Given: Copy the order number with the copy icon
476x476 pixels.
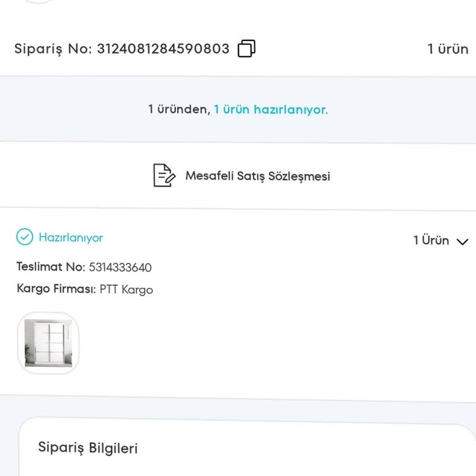Looking at the screenshot, I should pyautogui.click(x=247, y=49).
